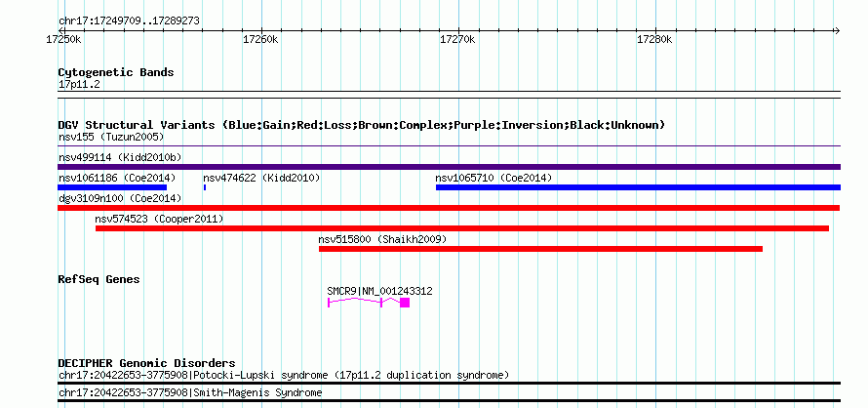Click the nsv1061186 (Coe2014) blue gain bar
The height and width of the screenshot is (408, 868).
(112, 187)
